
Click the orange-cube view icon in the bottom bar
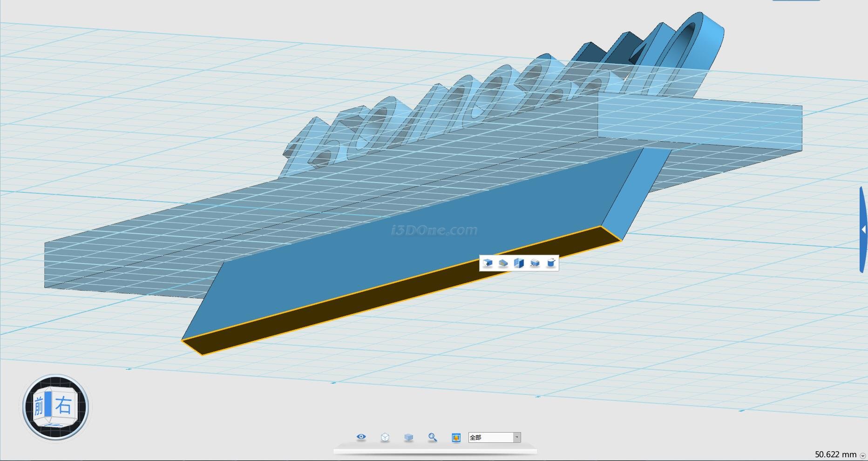click(x=456, y=437)
